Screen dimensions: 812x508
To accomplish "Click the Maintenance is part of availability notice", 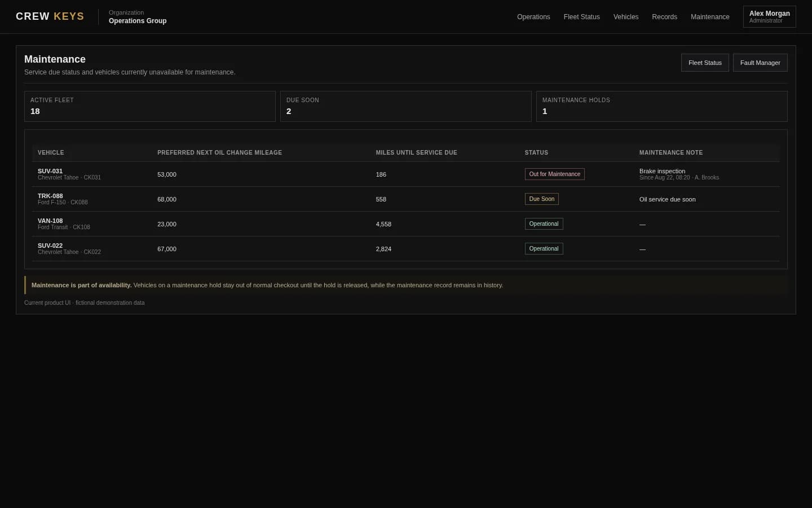I will [406, 285].
